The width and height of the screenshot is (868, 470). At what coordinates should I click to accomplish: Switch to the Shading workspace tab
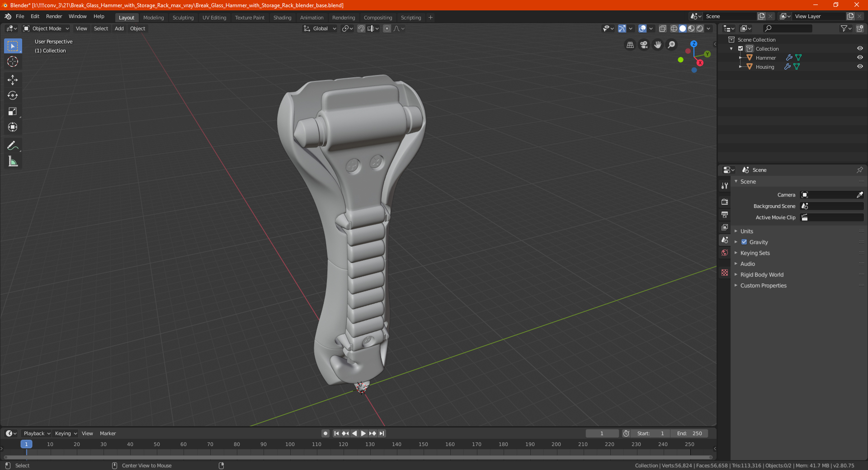coord(282,18)
